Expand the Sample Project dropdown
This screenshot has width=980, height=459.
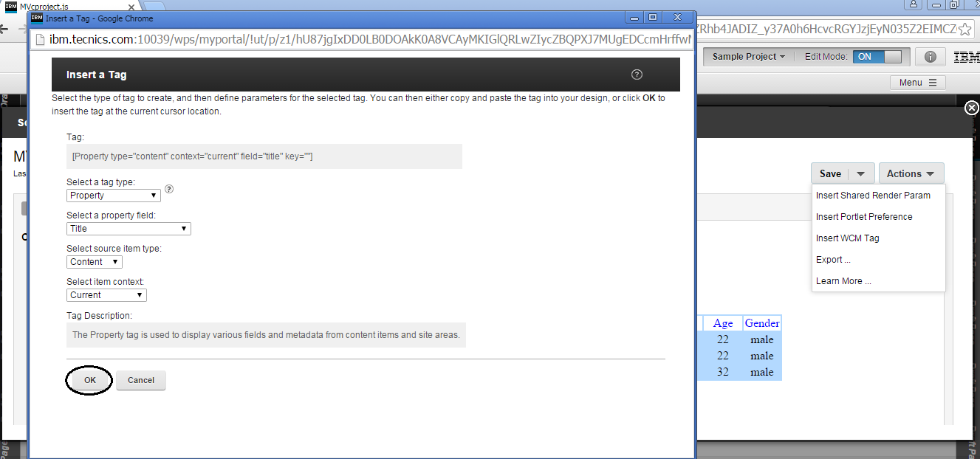[x=748, y=57]
